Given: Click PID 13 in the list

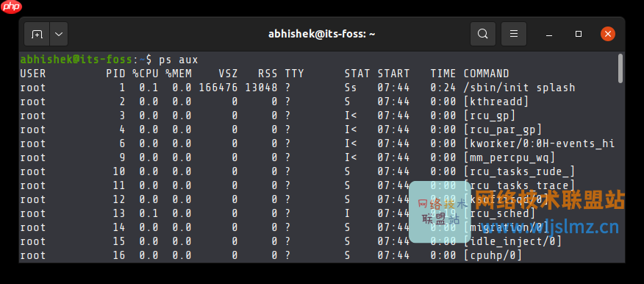Looking at the screenshot, I should tap(118, 213).
